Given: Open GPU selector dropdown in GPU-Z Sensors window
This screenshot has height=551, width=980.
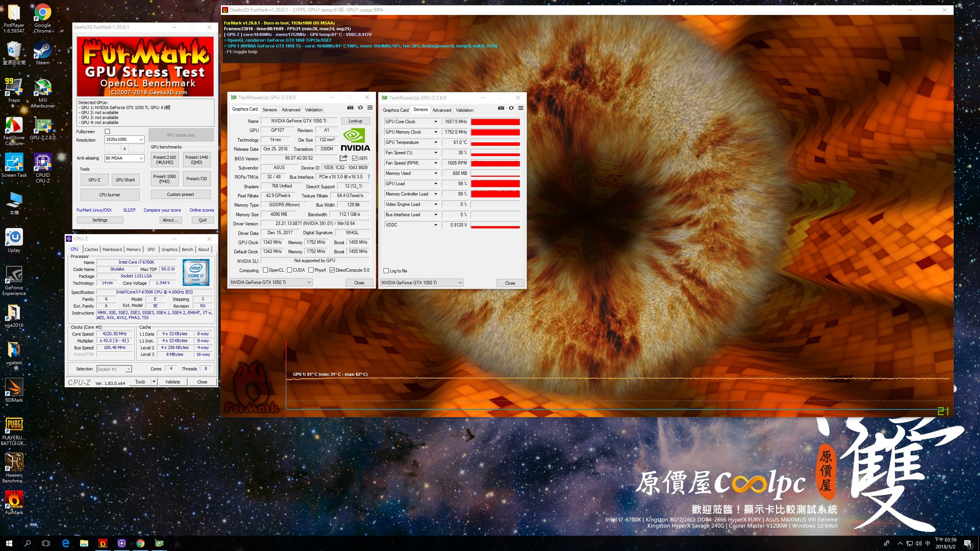Looking at the screenshot, I should (421, 283).
